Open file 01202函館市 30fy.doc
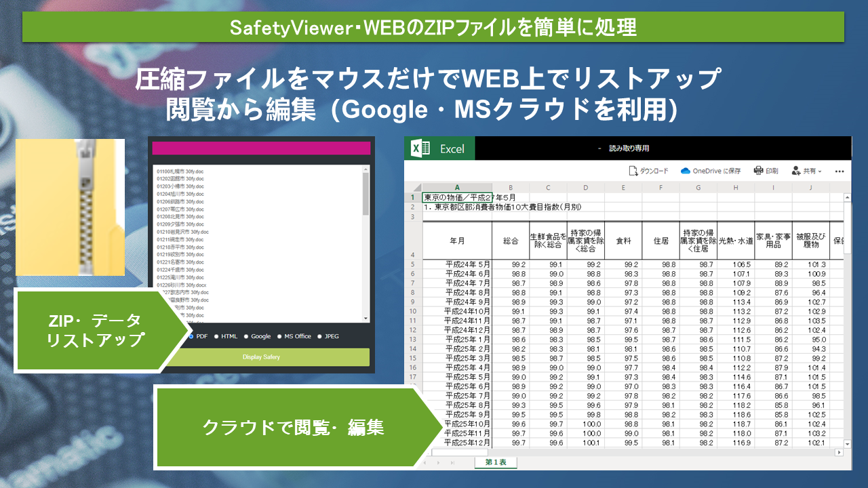The width and height of the screenshot is (868, 488). click(180, 180)
